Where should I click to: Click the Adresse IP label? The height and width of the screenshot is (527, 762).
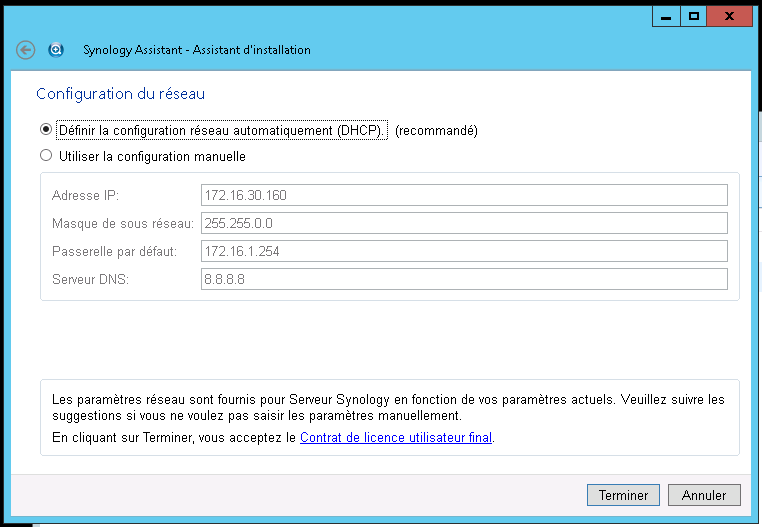85,195
